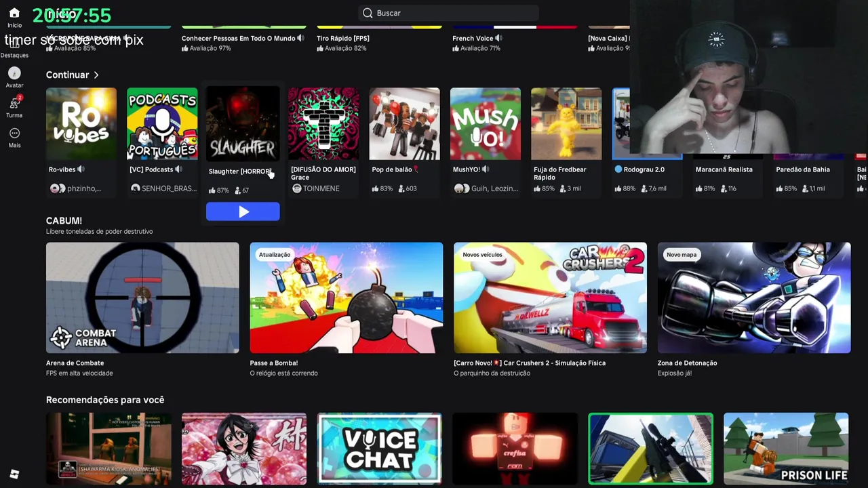Screen dimensions: 868x488
Task: Select the Paredão da Bahia title
Action: 803,169
